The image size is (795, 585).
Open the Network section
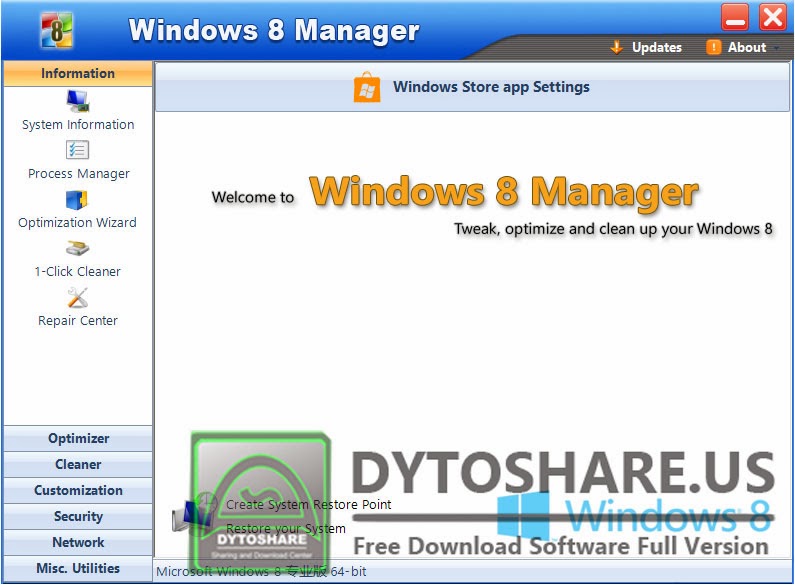(78, 542)
